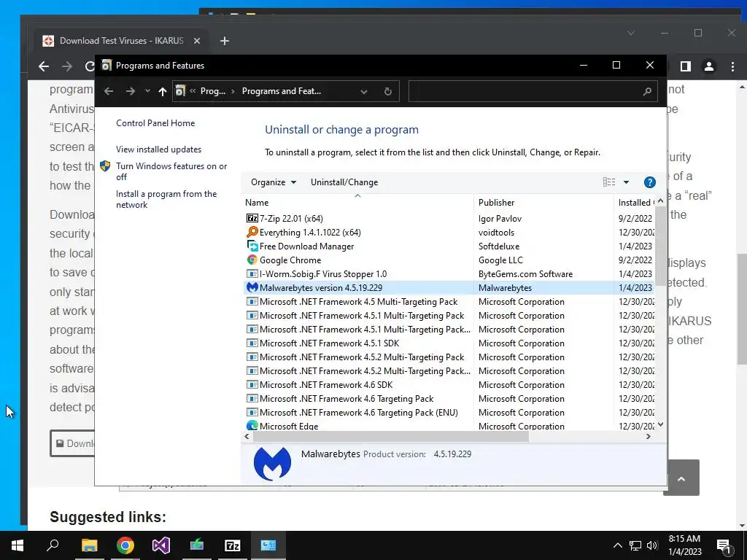
Task: Open a new tab in Chrome
Action: tap(225, 41)
